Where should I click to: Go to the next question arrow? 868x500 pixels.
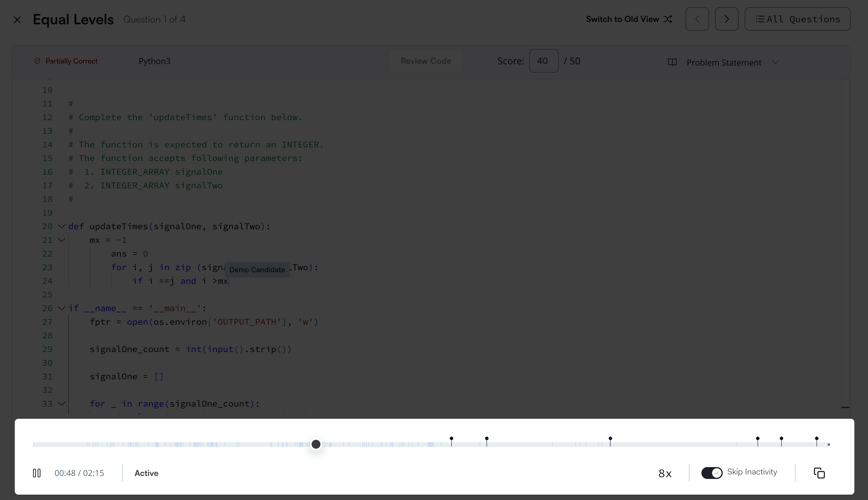pyautogui.click(x=726, y=19)
